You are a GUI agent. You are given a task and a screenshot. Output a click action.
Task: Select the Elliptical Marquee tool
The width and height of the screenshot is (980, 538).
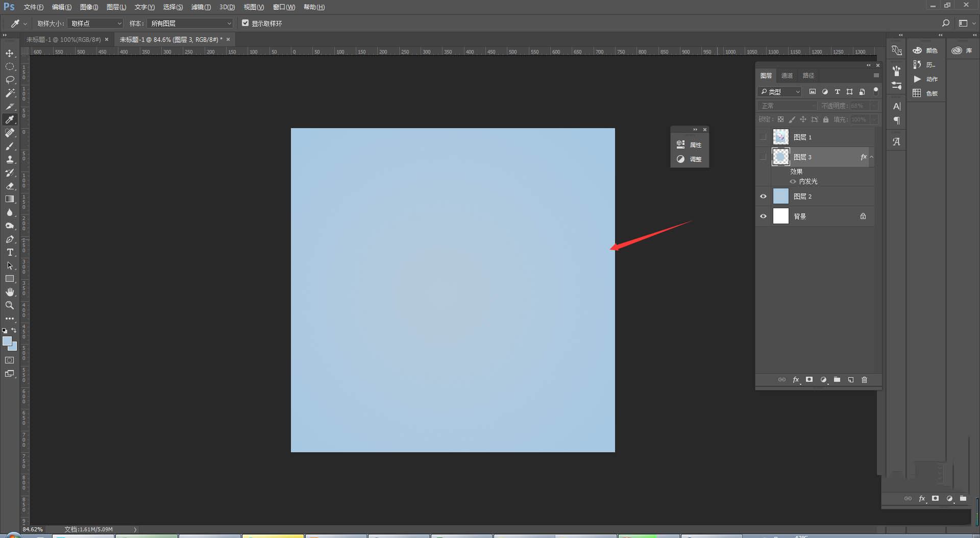click(10, 66)
